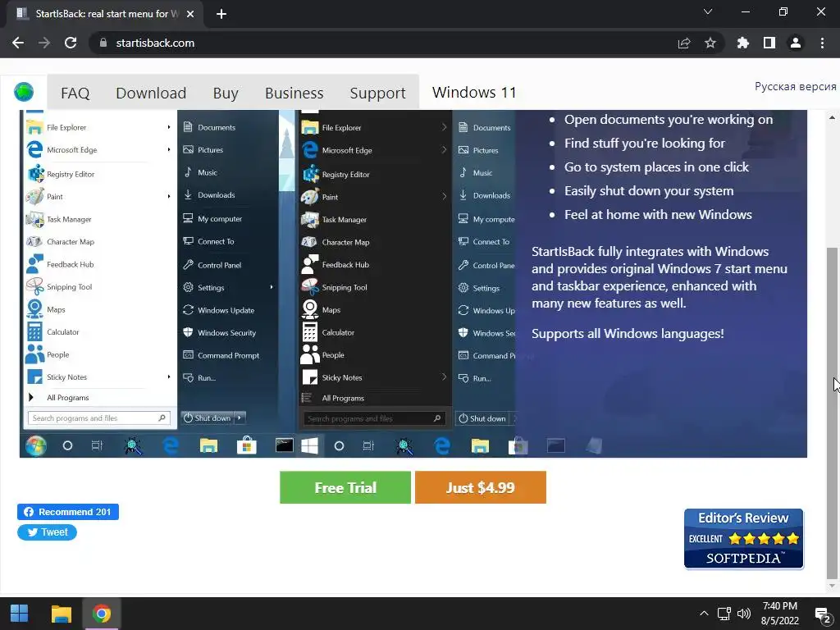The height and width of the screenshot is (630, 840).
Task: Click Snipping Tool icon in light start menu
Action: tap(34, 286)
